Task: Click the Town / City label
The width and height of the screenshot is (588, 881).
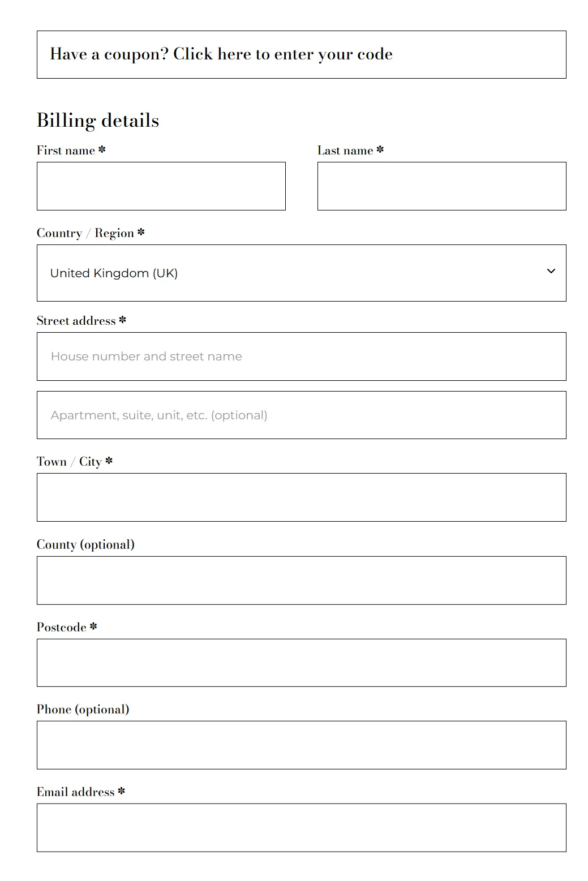Action: 69,462
